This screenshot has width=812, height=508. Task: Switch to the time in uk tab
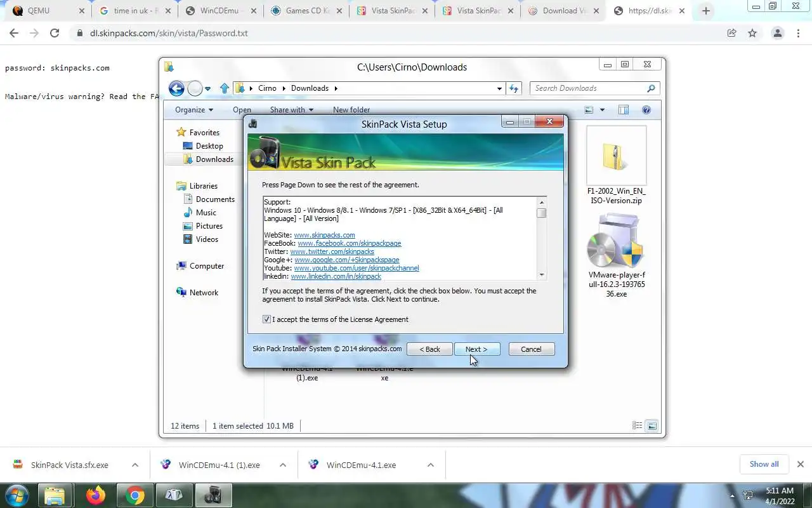click(x=134, y=11)
